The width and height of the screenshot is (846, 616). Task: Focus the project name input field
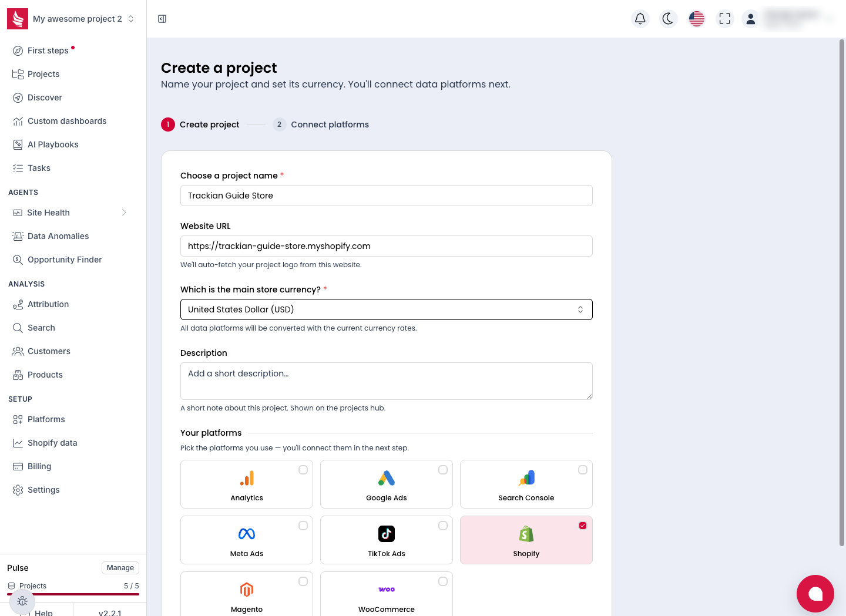[387, 196]
